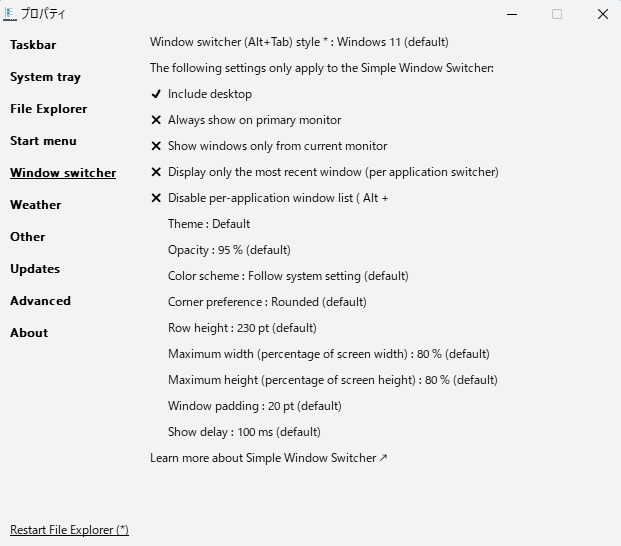Adjust the Opacity 95 % setting
The height and width of the screenshot is (546, 621).
click(229, 250)
